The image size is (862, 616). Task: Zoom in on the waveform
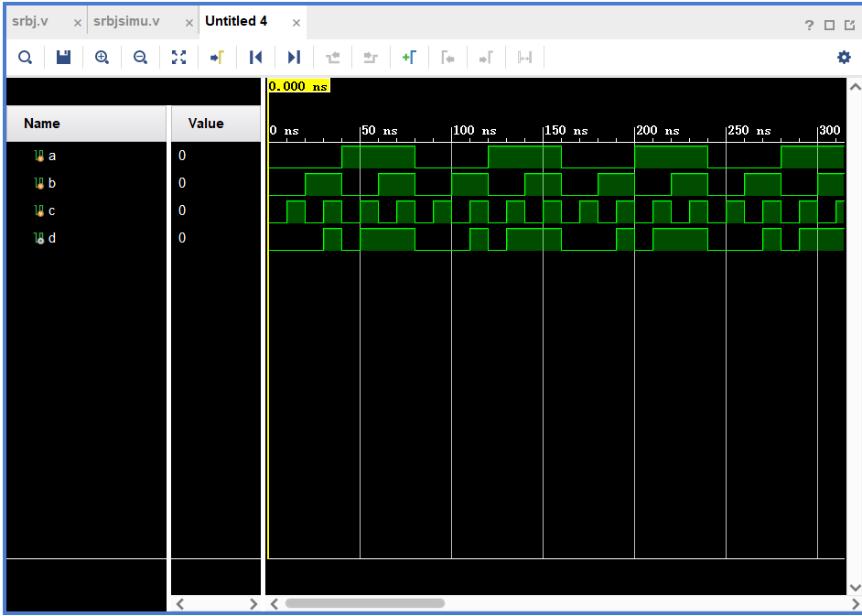[x=102, y=58]
